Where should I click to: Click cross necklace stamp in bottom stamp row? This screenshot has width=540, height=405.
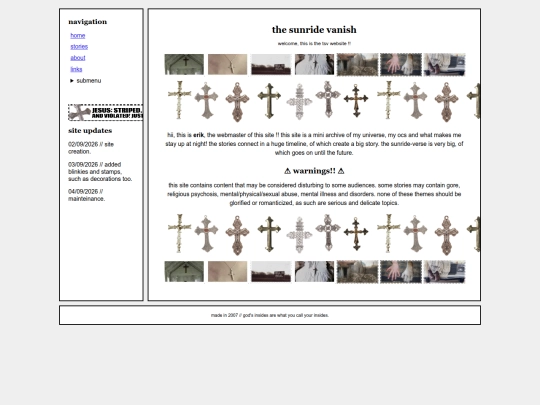[x=228, y=271]
